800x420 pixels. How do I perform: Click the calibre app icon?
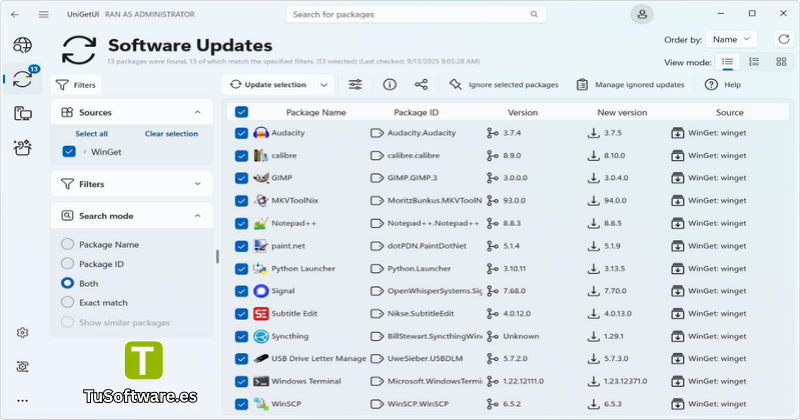(x=261, y=155)
